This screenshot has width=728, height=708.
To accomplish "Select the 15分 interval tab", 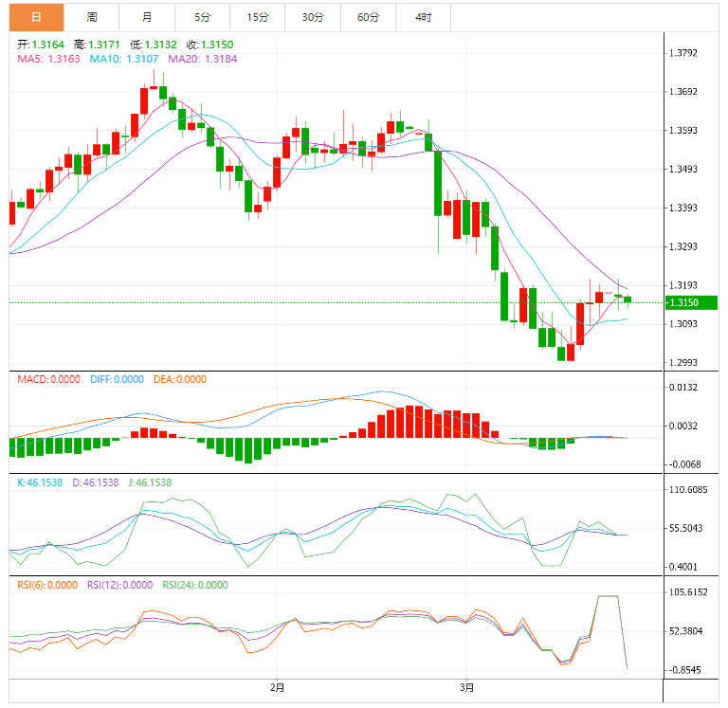I will click(258, 17).
